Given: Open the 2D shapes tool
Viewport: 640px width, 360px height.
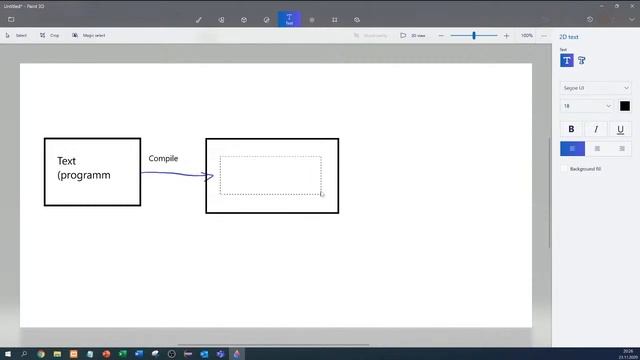Looking at the screenshot, I should [221, 20].
